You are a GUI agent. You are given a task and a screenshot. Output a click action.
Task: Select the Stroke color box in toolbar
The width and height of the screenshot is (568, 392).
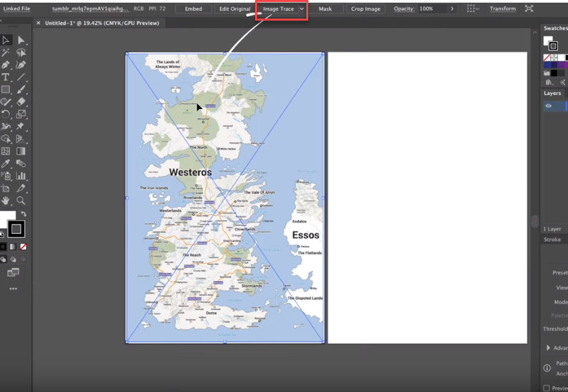(x=16, y=229)
